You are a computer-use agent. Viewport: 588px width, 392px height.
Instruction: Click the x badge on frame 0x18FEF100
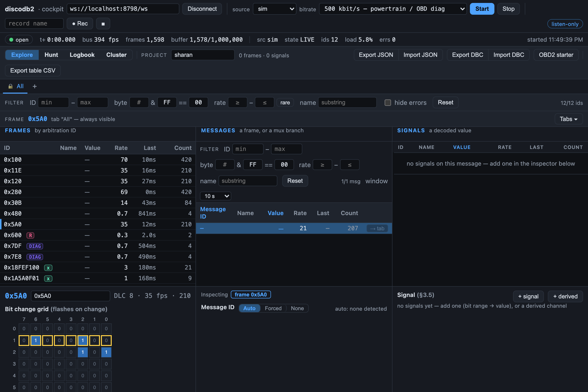tap(48, 268)
